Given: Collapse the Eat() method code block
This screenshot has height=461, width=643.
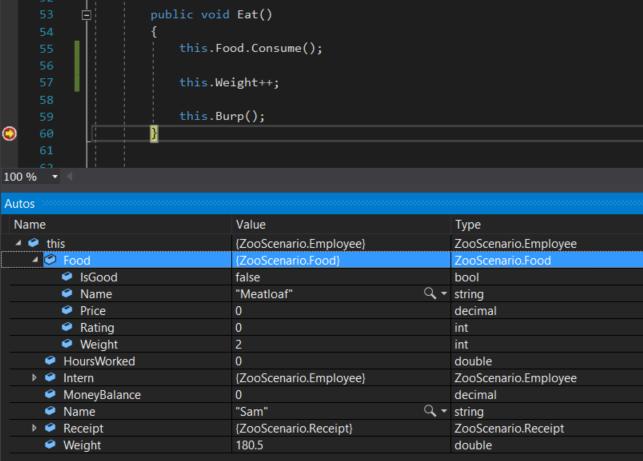Looking at the screenshot, I should tap(87, 16).
